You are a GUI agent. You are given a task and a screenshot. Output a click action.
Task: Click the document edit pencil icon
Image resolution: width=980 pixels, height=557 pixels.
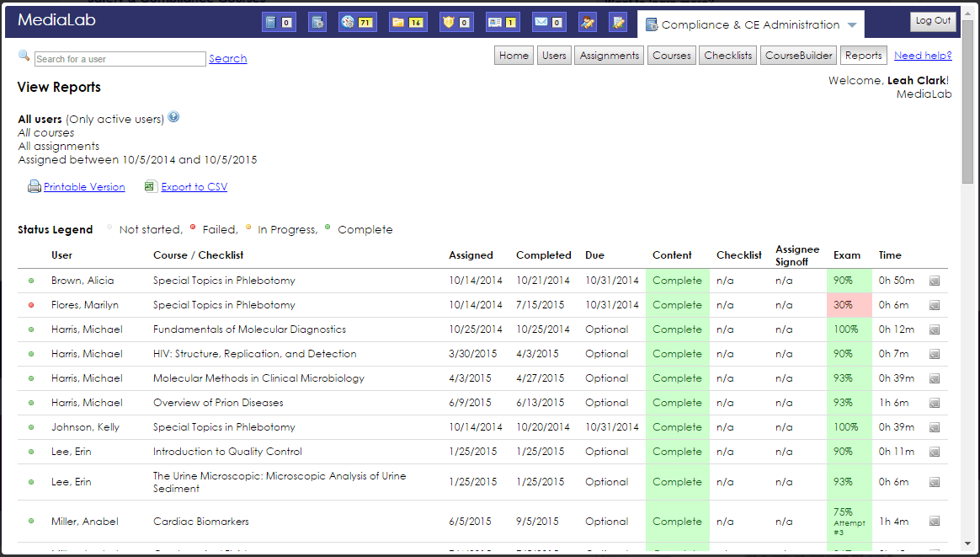click(618, 23)
